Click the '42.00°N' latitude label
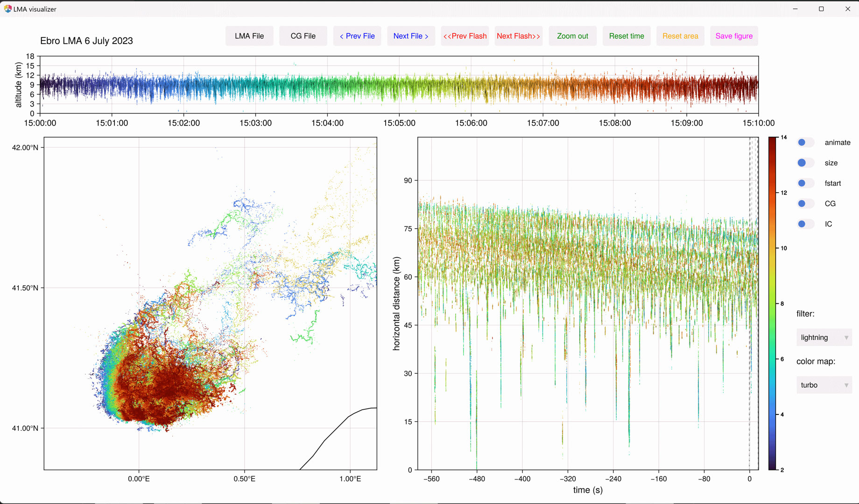Image resolution: width=859 pixels, height=504 pixels. (25, 147)
